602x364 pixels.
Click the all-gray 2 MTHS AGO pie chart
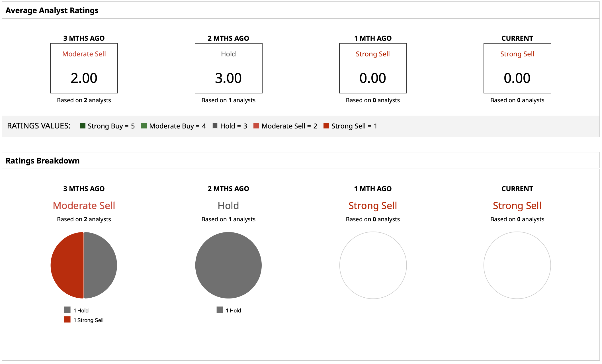pos(228,265)
